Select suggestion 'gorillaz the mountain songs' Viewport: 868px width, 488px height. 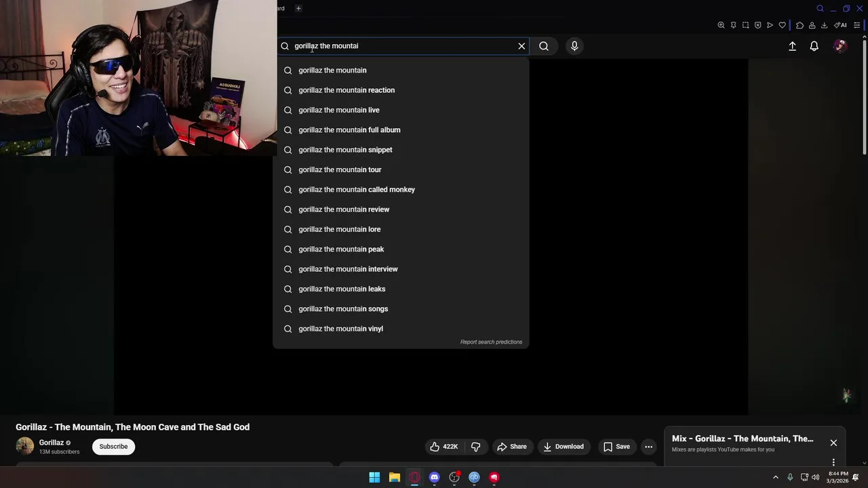point(401,309)
